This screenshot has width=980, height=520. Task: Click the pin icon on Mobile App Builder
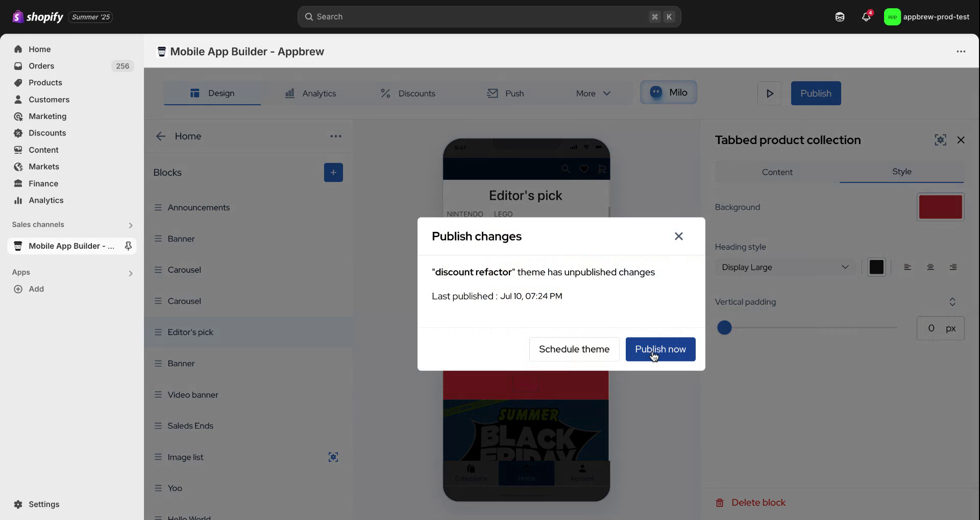[x=128, y=246]
